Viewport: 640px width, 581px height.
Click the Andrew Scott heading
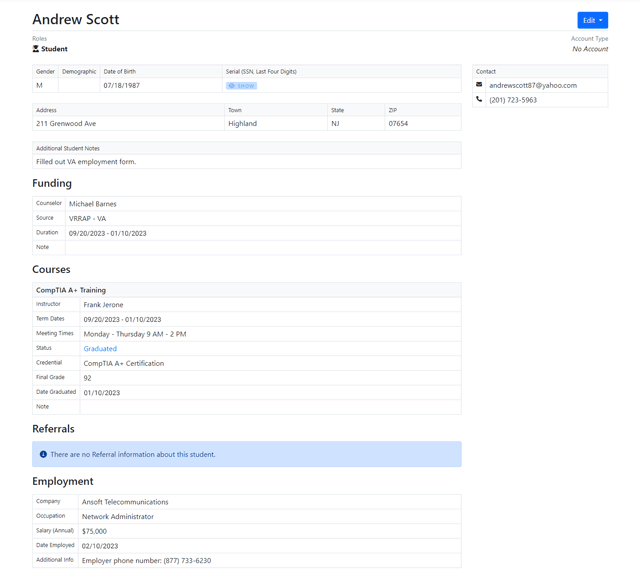click(x=76, y=19)
